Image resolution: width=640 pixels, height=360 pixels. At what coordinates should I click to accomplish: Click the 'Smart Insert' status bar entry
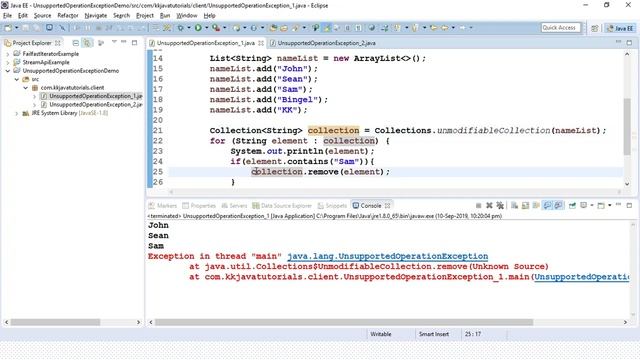click(433, 334)
